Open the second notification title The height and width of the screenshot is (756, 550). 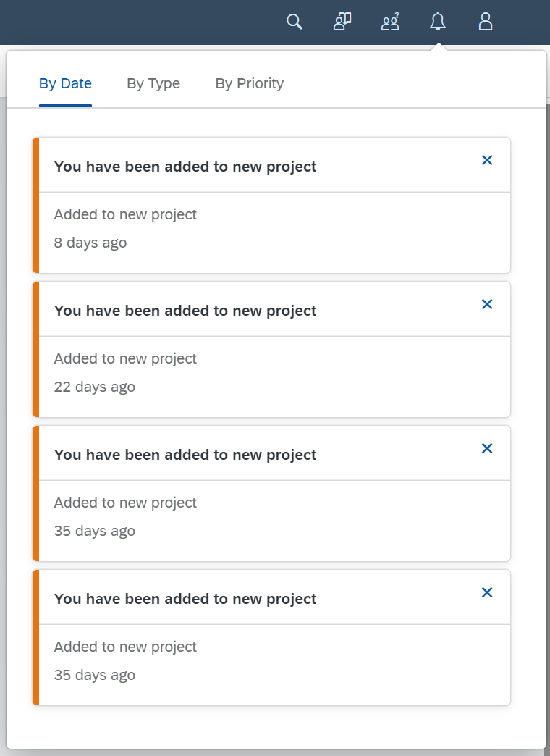(185, 311)
